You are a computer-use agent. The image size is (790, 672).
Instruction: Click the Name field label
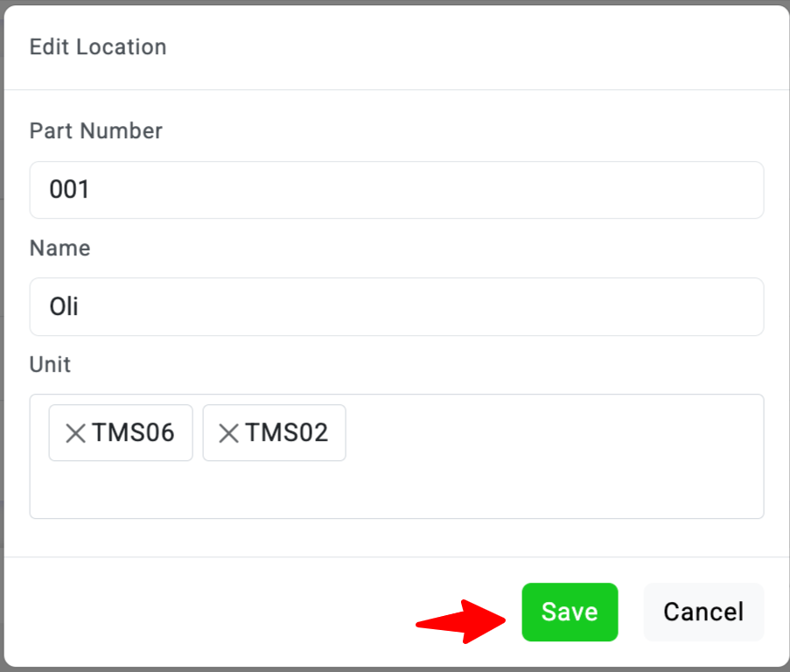click(x=60, y=248)
